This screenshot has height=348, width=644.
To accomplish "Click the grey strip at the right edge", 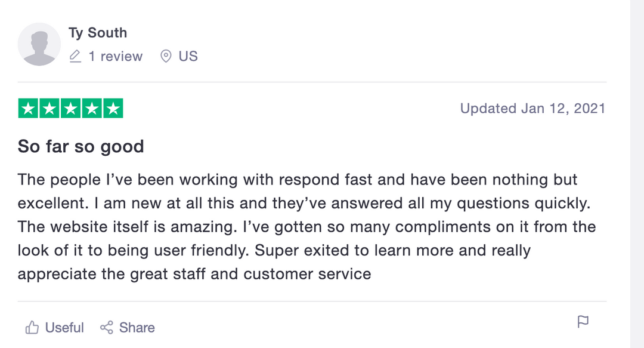I will click(637, 174).
